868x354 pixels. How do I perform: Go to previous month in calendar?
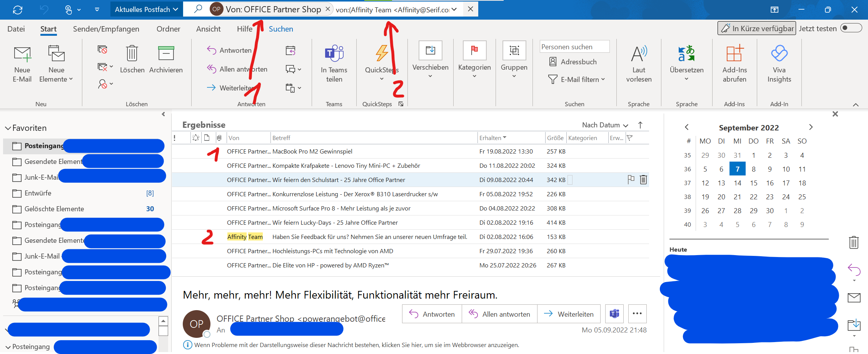pyautogui.click(x=687, y=127)
